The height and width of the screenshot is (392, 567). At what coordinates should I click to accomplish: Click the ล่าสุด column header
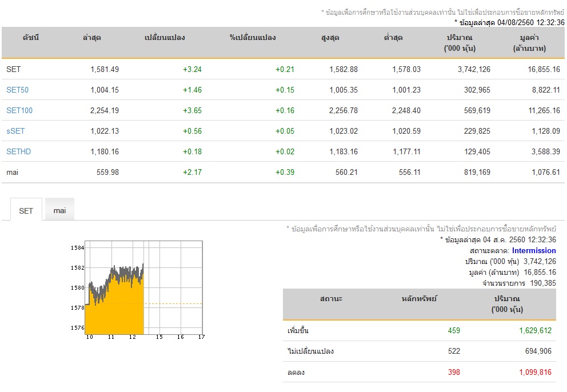click(x=92, y=38)
